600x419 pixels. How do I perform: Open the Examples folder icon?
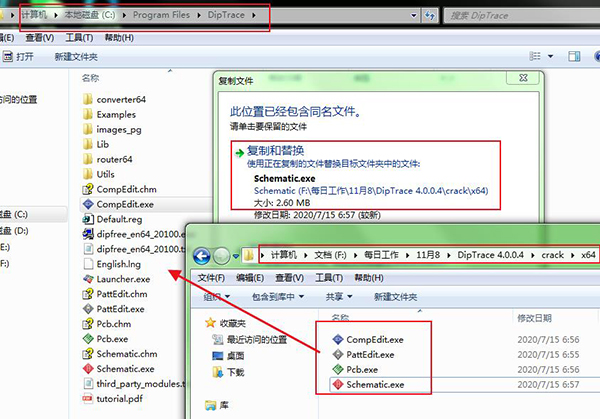tap(88, 114)
